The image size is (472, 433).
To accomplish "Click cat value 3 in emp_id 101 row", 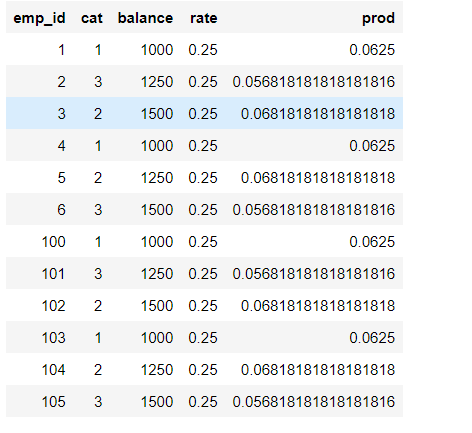I will pyautogui.click(x=98, y=274).
